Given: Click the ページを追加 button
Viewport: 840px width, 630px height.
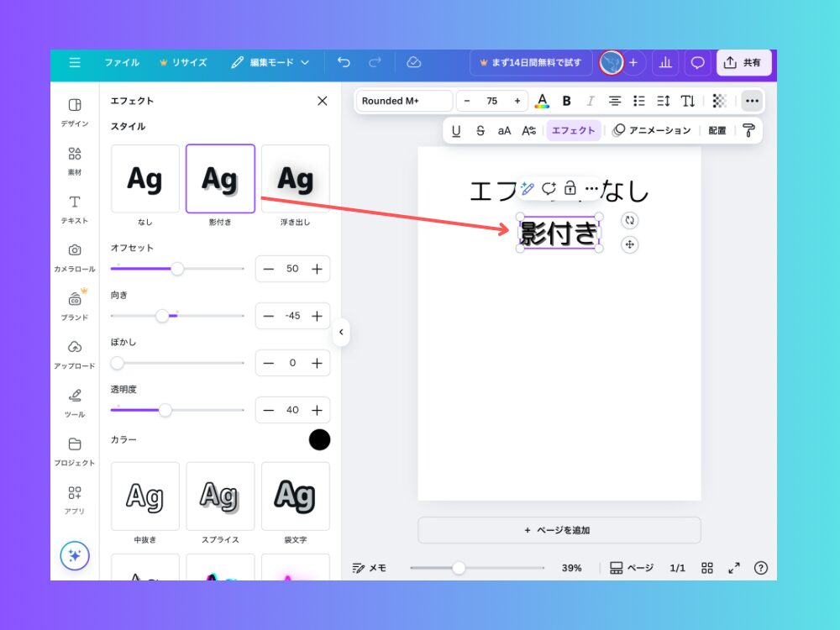Looking at the screenshot, I should click(x=559, y=530).
